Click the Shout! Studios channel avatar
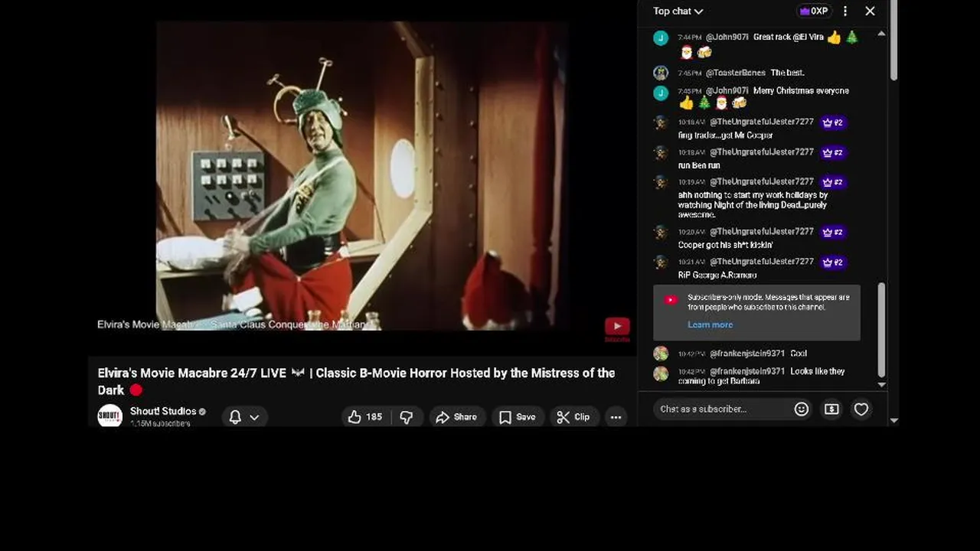Screen dimensions: 980x551 pos(110,416)
